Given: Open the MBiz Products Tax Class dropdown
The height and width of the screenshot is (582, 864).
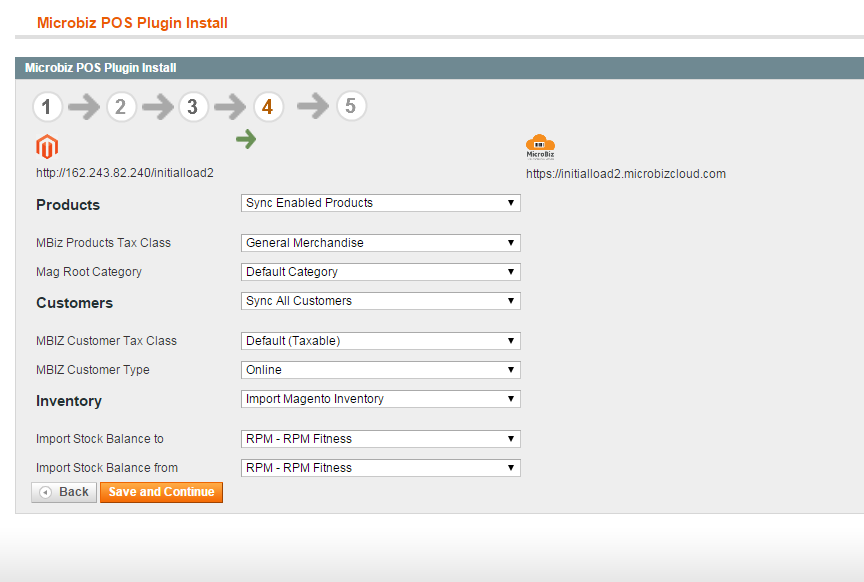Looking at the screenshot, I should 381,243.
